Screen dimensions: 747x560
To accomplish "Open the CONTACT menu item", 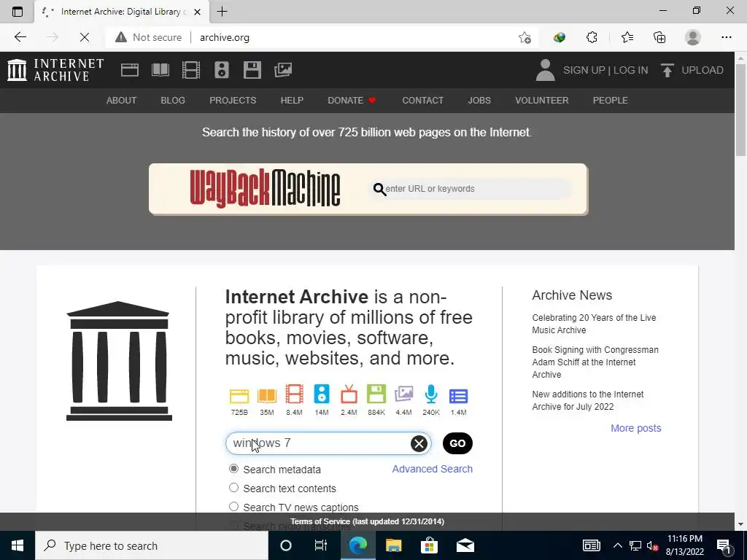I will coord(422,101).
